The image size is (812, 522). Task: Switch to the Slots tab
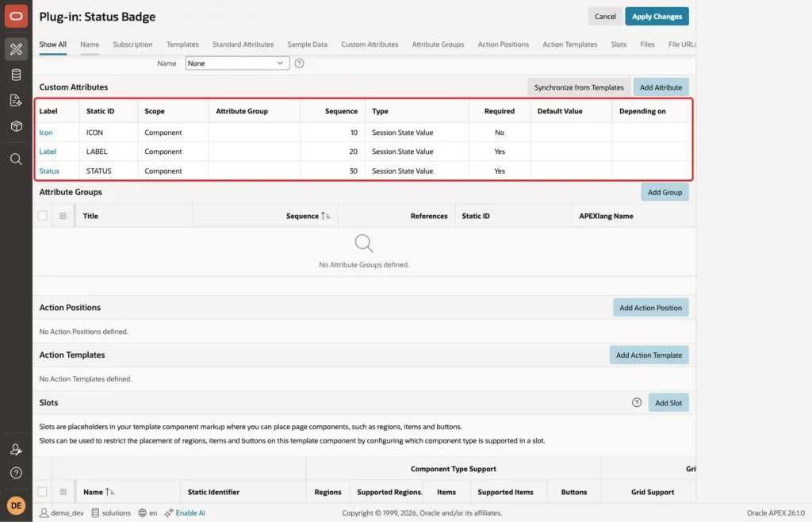point(619,44)
